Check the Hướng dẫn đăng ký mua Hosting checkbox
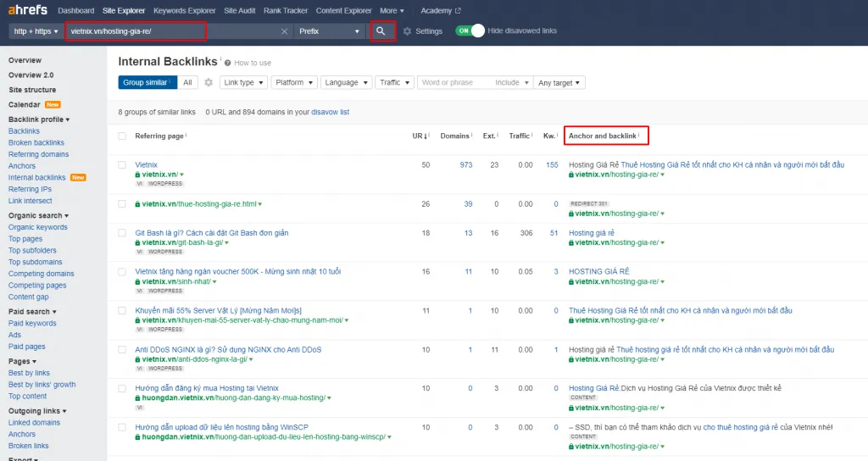This screenshot has height=461, width=868. coord(122,388)
